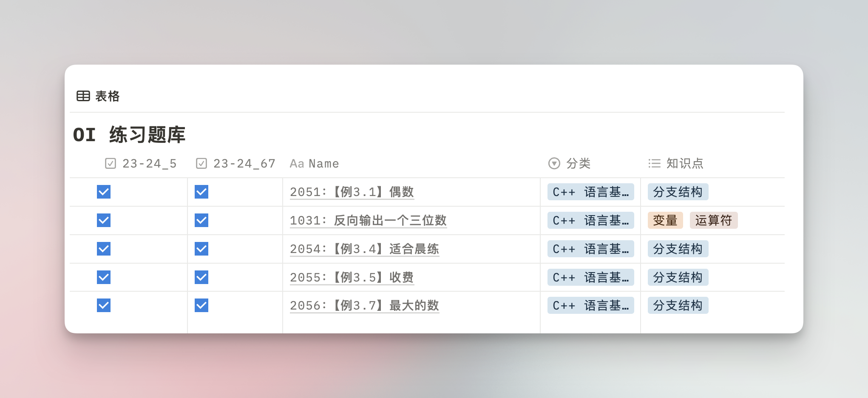Toggle 23-24_5 checkbox for 2056 最大的数 row
Screen dimensions: 868x398
coord(104,306)
